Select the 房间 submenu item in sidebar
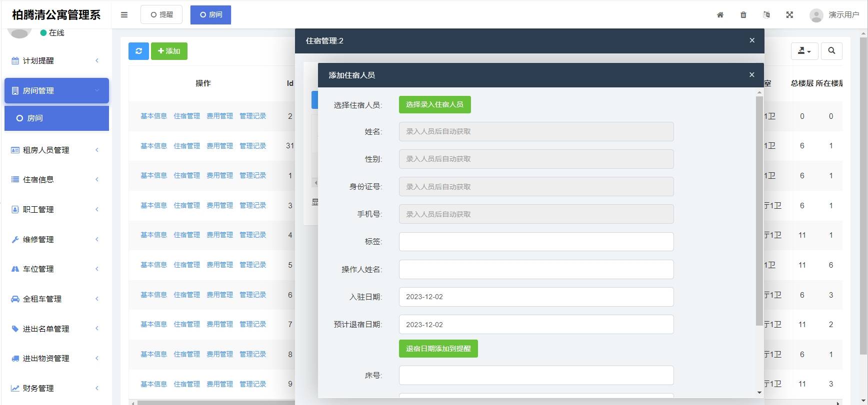868x405 pixels. click(x=56, y=118)
